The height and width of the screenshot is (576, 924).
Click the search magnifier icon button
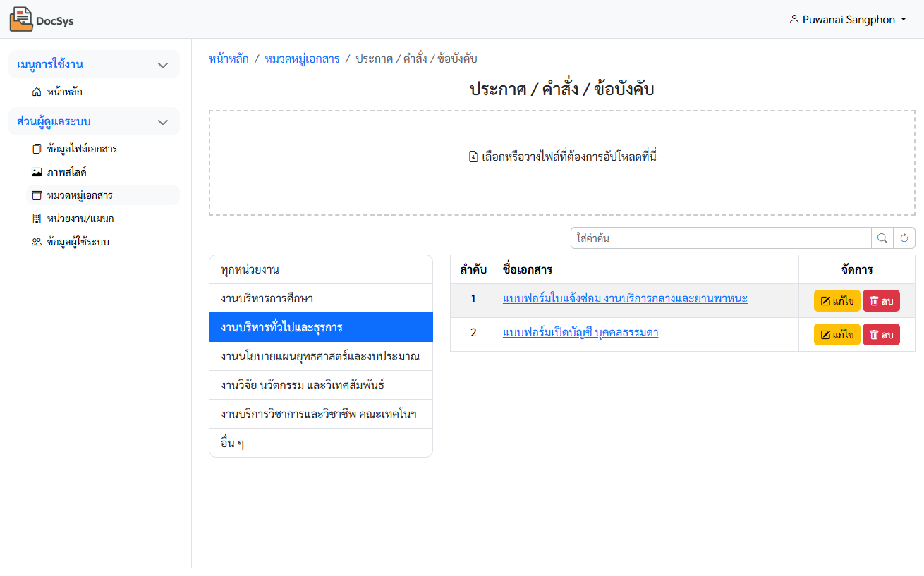pos(882,238)
